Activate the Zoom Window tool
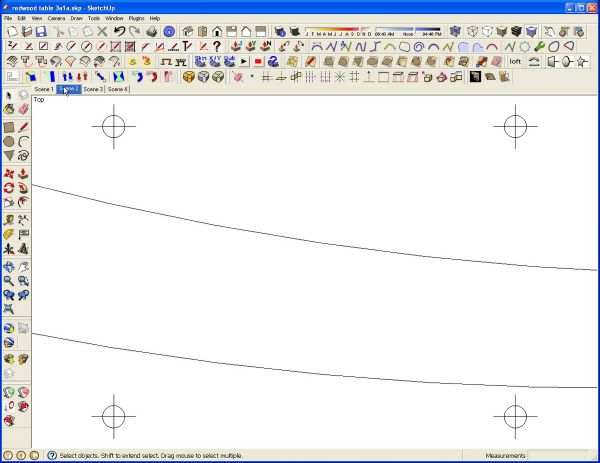 pyautogui.click(x=23, y=281)
